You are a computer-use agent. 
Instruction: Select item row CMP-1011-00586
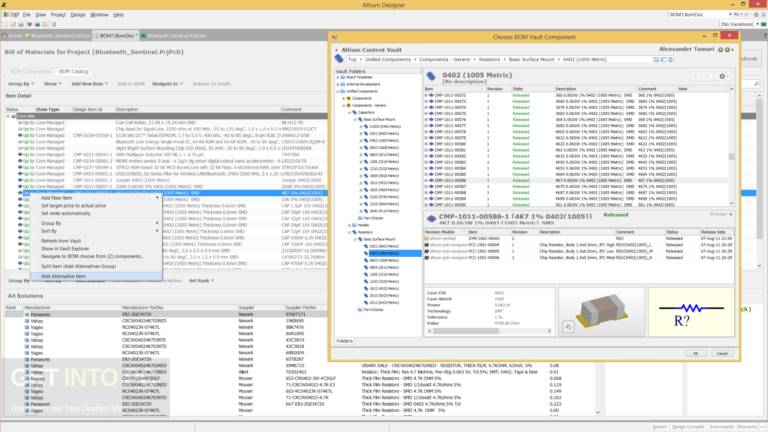(578, 180)
